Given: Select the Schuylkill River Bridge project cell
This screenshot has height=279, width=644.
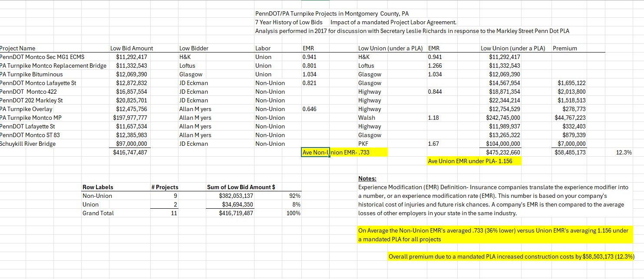Looking at the screenshot, I should point(28,144).
